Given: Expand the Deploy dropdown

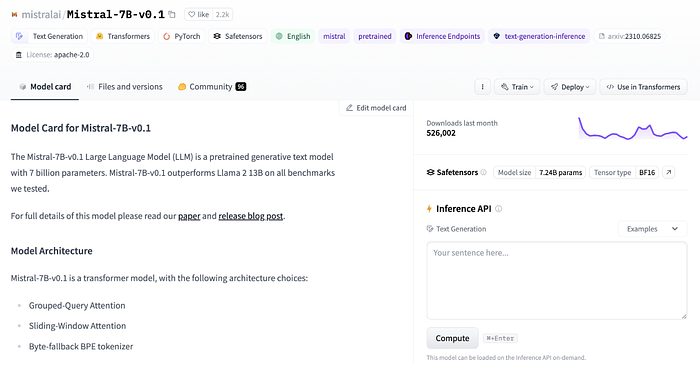Looking at the screenshot, I should coord(570,87).
